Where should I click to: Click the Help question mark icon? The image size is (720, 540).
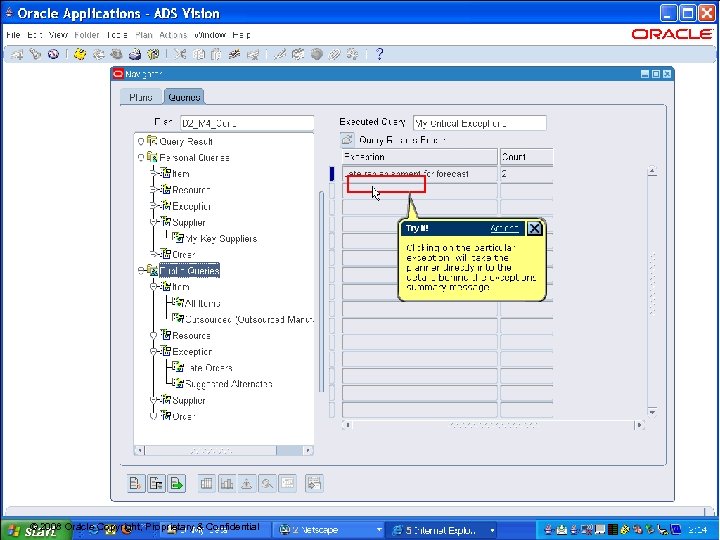379,54
